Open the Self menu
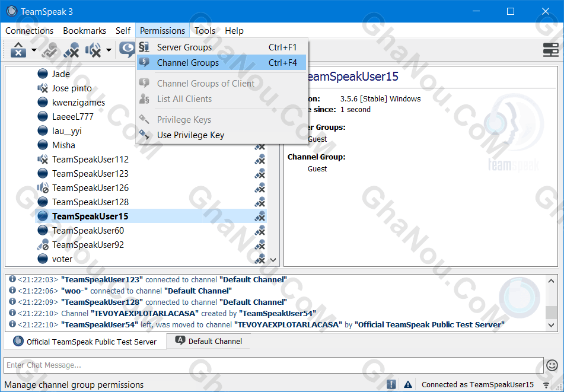The width and height of the screenshot is (564, 392). point(123,31)
